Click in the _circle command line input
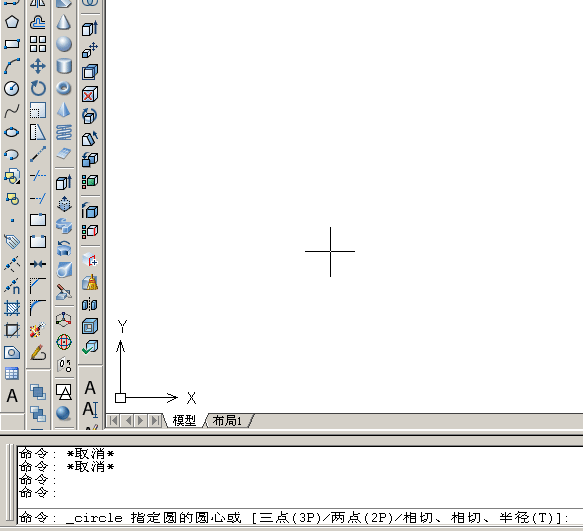583x531 pixels. [300, 517]
